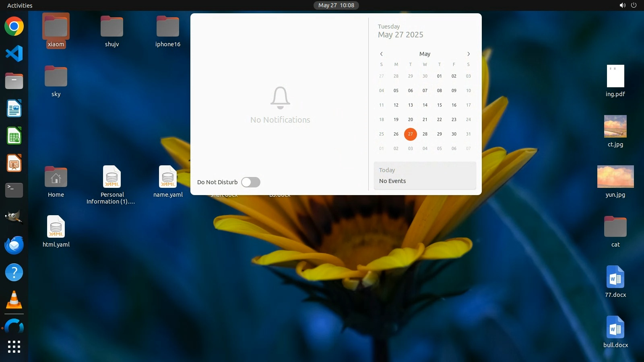Open the Files manager in the dock
The width and height of the screenshot is (644, 362).
14,81
